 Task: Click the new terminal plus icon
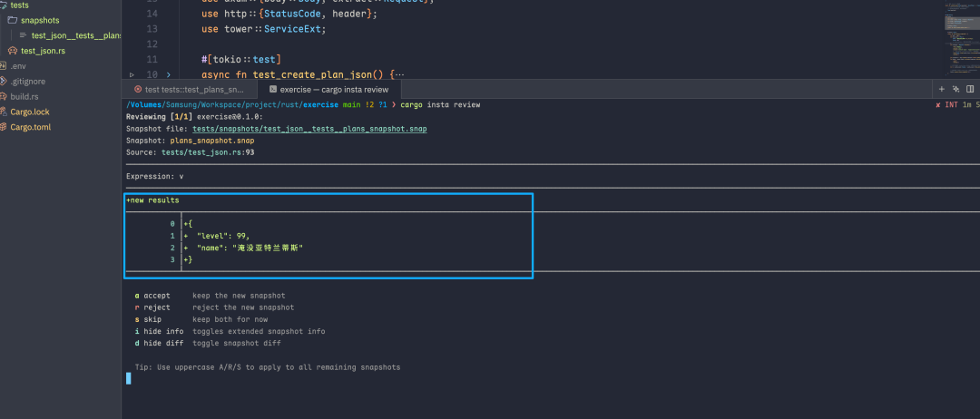(x=941, y=89)
